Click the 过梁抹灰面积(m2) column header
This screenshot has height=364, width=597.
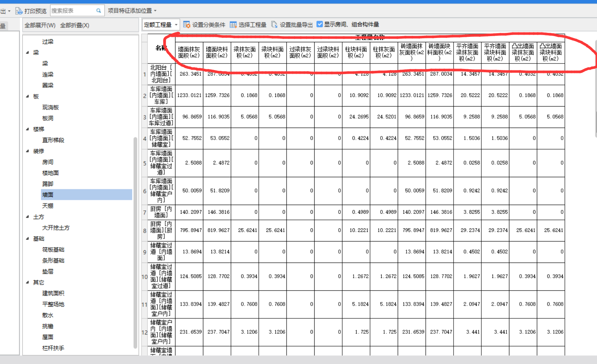click(x=300, y=53)
